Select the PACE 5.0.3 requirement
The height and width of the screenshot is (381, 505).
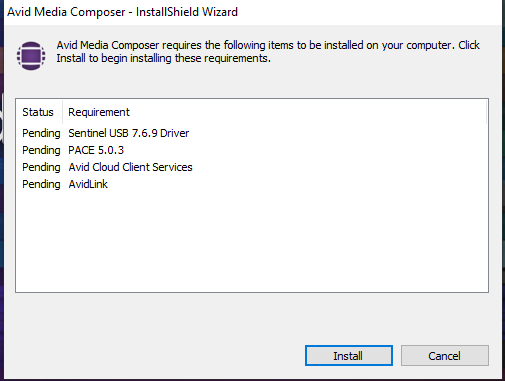96,150
